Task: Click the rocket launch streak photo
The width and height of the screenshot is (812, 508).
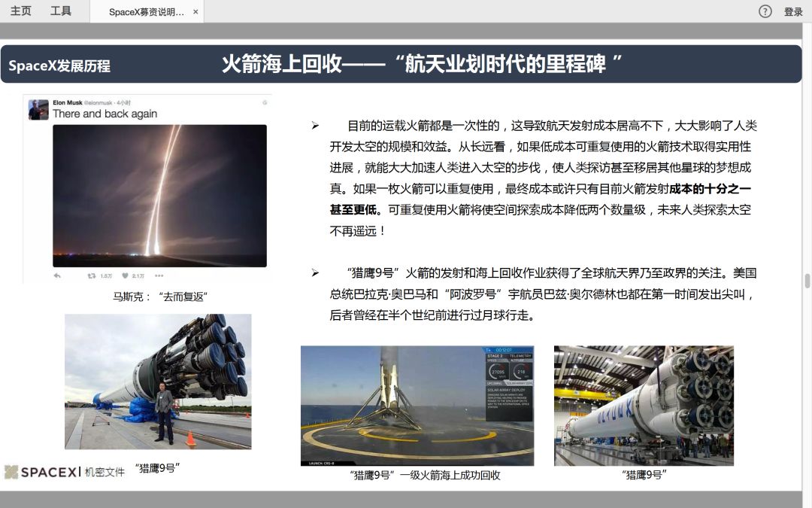Action: (159, 196)
